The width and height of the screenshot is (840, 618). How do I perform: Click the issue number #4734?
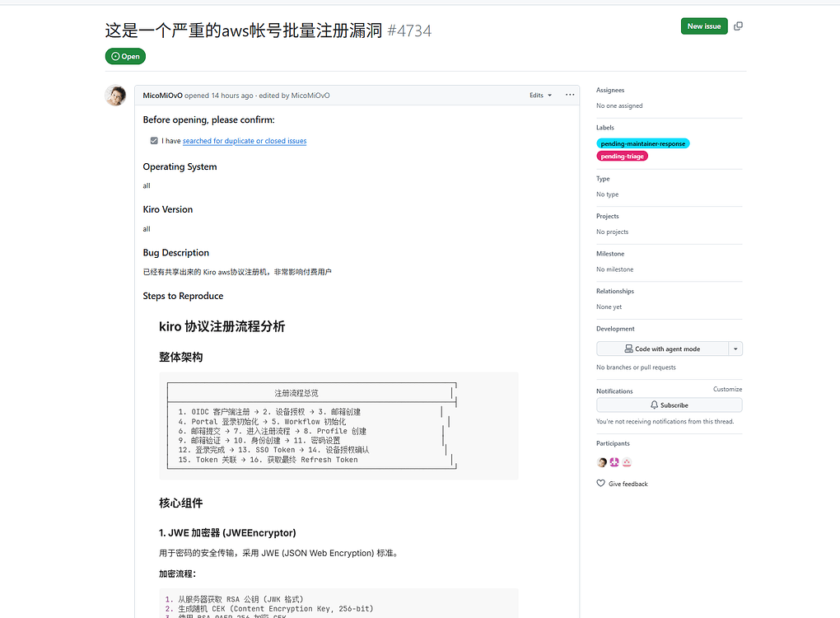point(409,30)
